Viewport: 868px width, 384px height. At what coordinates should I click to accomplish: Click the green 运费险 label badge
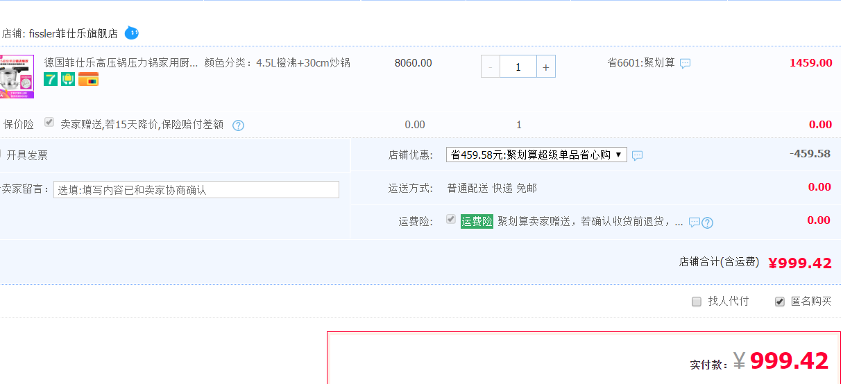477,221
